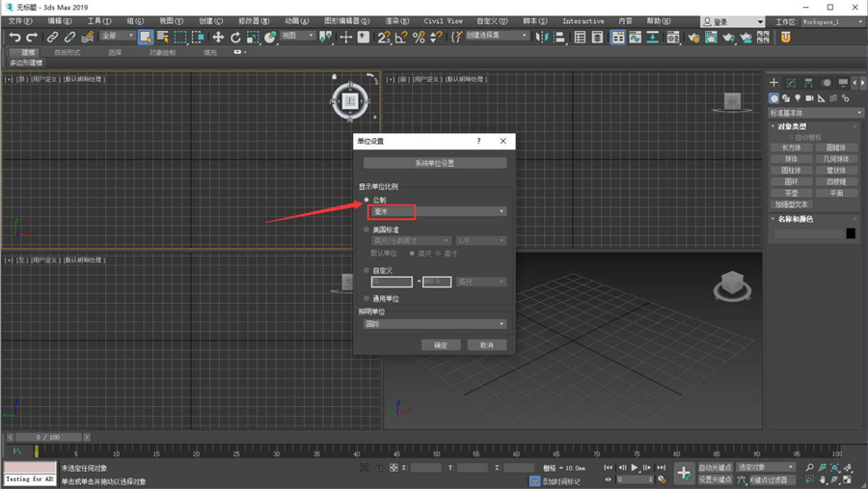Select the Lights category bulb icon
The height and width of the screenshot is (489, 868).
[798, 98]
